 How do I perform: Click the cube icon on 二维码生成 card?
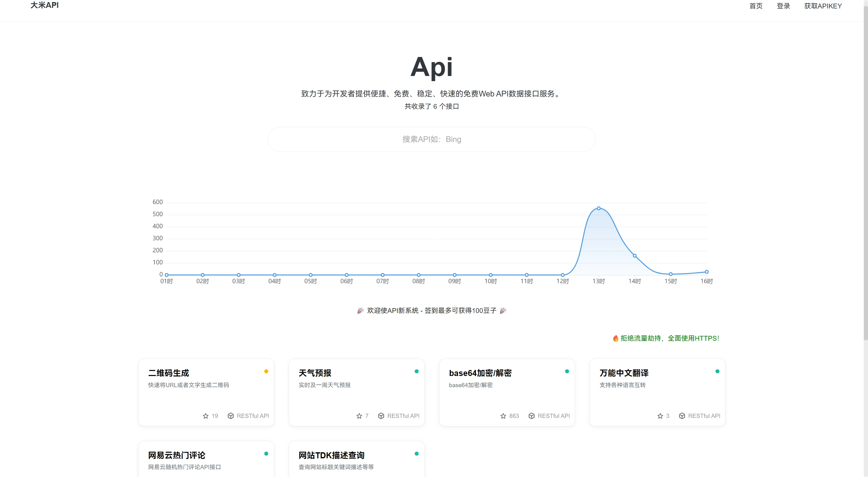[x=231, y=416]
